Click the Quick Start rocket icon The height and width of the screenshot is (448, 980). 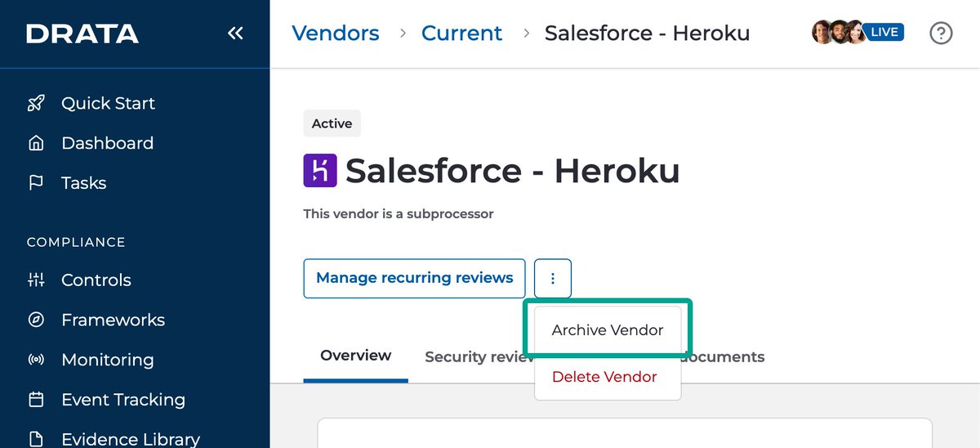click(36, 103)
